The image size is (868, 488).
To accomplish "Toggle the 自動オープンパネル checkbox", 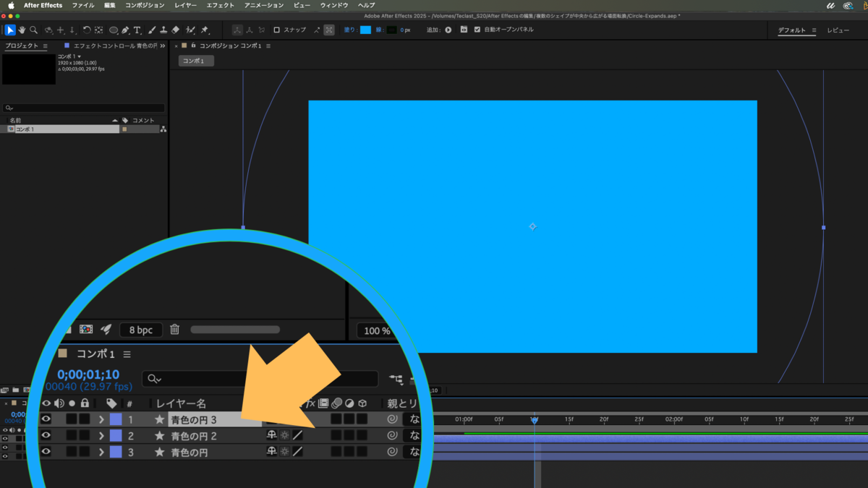I will click(477, 30).
